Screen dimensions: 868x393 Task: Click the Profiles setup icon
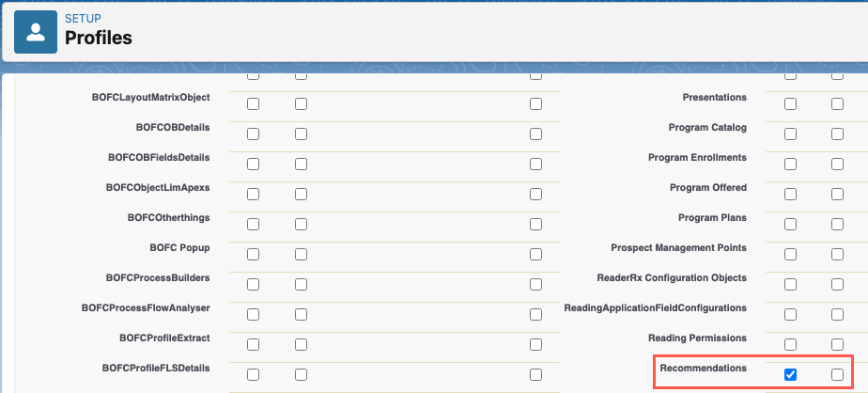[36, 31]
